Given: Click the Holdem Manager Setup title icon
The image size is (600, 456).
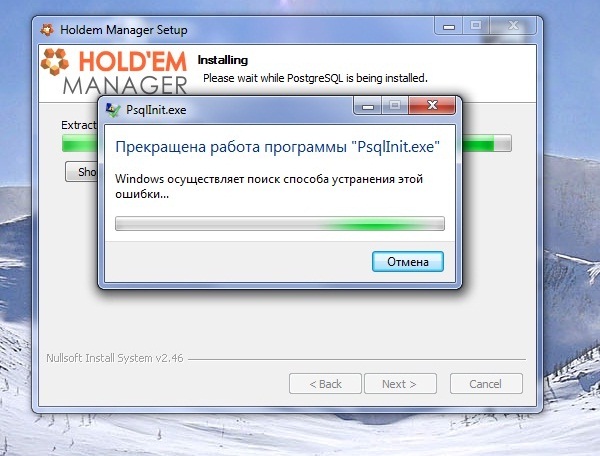Looking at the screenshot, I should tap(47, 29).
